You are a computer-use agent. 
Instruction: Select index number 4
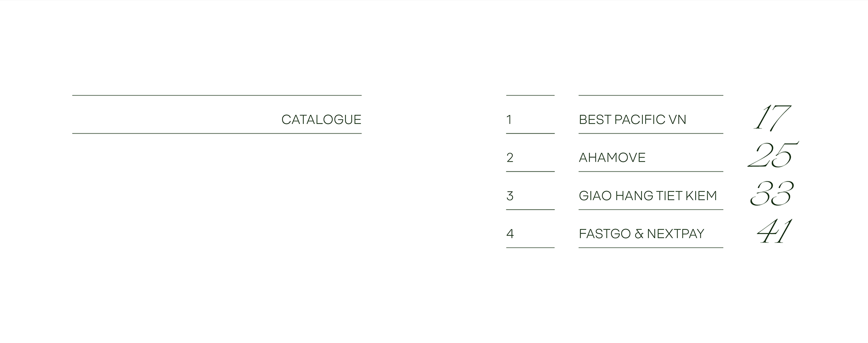click(x=510, y=233)
